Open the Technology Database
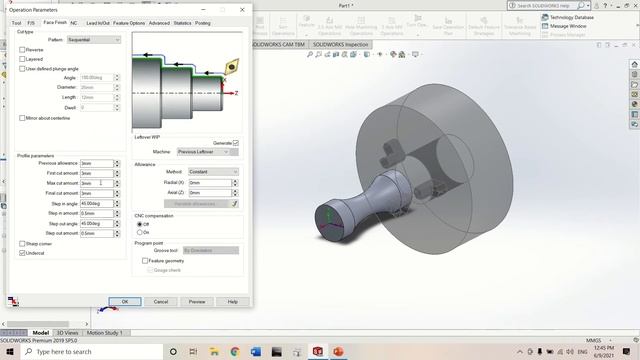 coord(567,17)
